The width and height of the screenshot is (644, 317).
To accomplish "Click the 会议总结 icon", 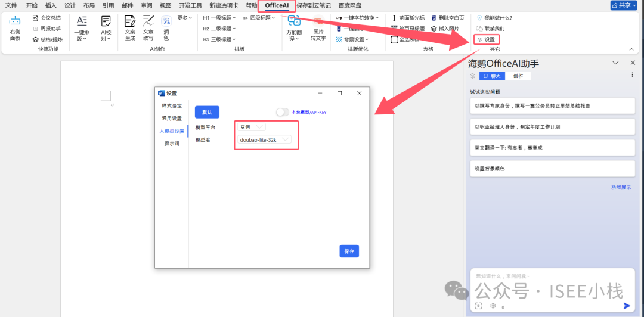I will [36, 18].
